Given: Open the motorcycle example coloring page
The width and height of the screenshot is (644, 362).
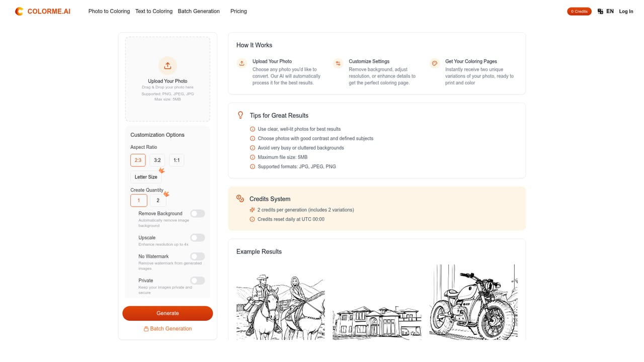Looking at the screenshot, I should click(x=473, y=302).
